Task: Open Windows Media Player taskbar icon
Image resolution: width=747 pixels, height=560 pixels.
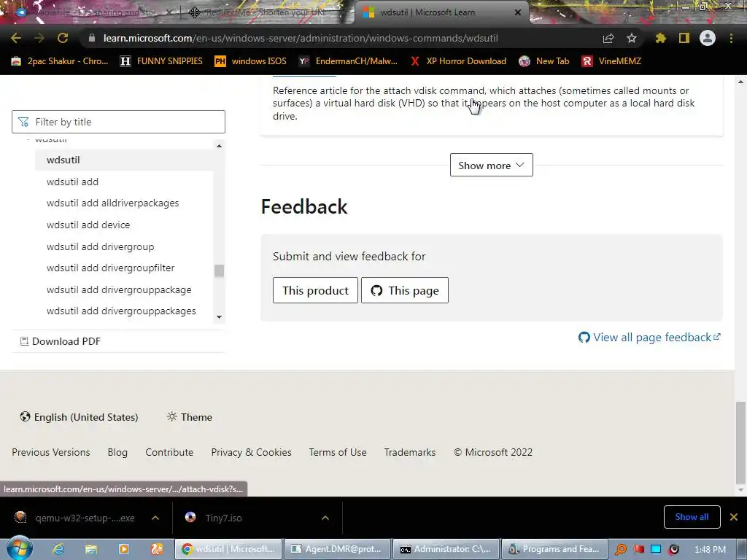Action: click(124, 549)
